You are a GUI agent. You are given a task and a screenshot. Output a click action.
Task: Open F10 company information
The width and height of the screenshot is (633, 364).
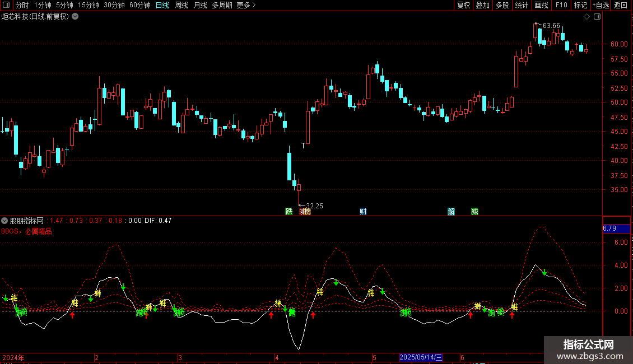[561, 5]
